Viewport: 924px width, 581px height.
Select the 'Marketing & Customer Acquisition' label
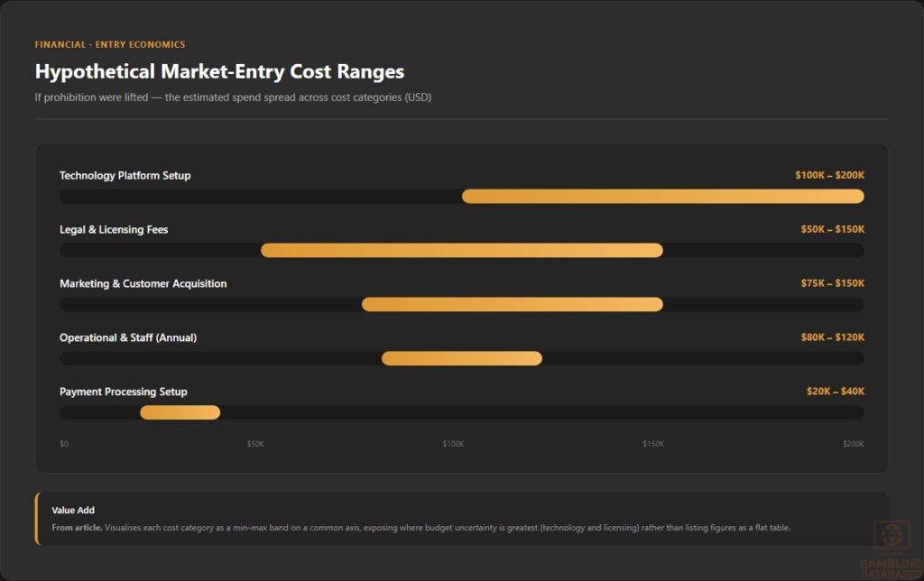[143, 283]
